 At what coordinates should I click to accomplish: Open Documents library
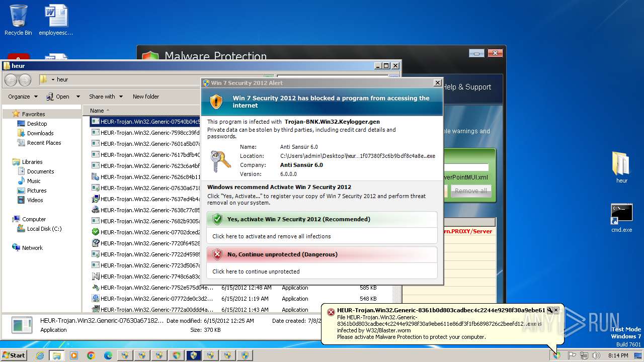[40, 171]
